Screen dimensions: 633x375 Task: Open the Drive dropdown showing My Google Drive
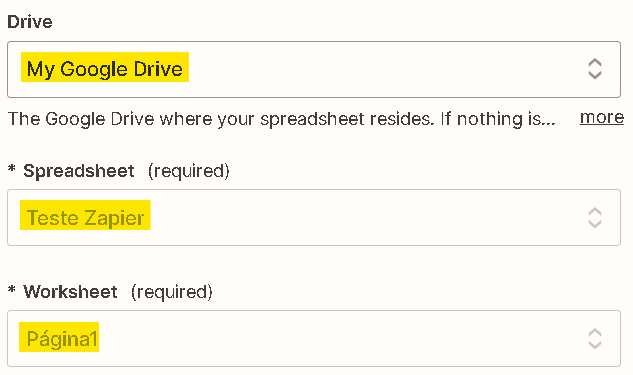[314, 69]
